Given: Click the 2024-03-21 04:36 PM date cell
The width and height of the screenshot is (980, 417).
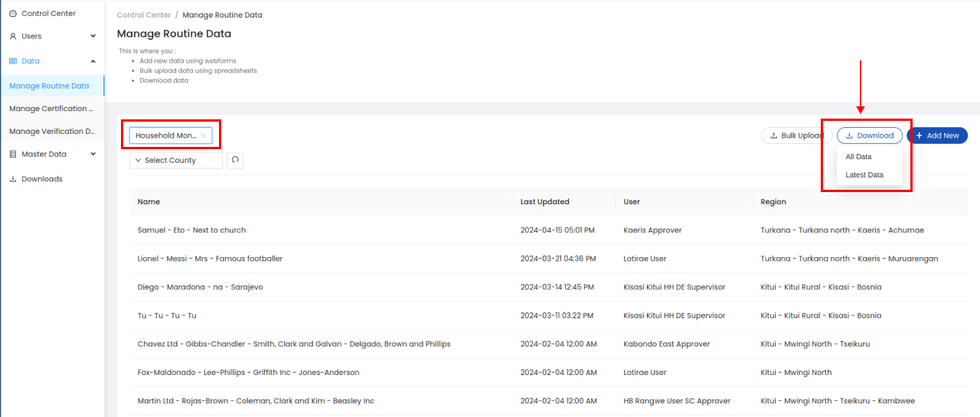Looking at the screenshot, I should click(x=558, y=259).
